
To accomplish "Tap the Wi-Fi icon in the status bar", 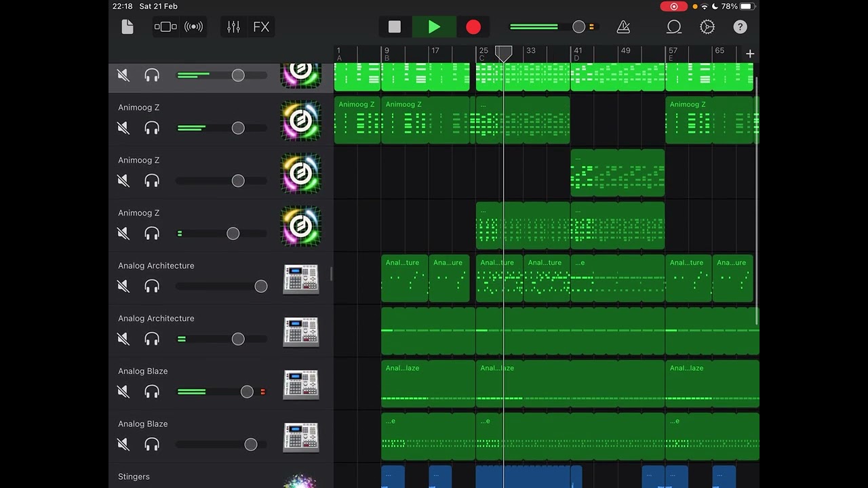I will point(705,6).
